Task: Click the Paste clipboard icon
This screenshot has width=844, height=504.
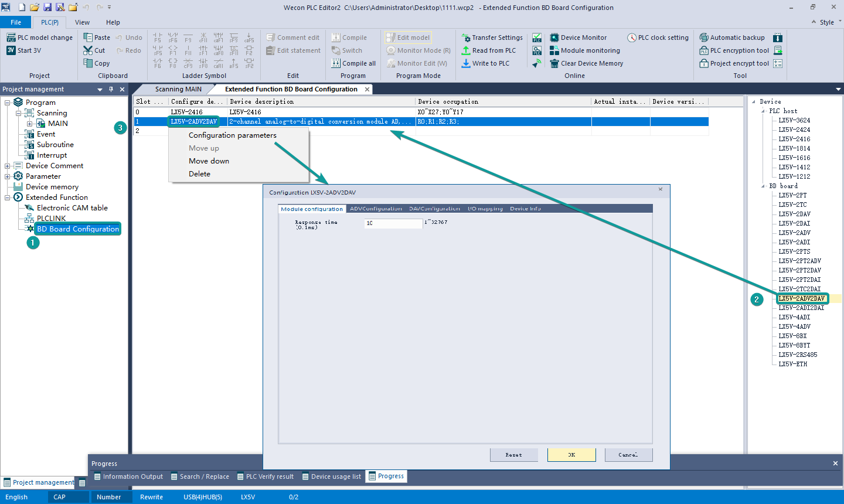Action: (x=88, y=38)
